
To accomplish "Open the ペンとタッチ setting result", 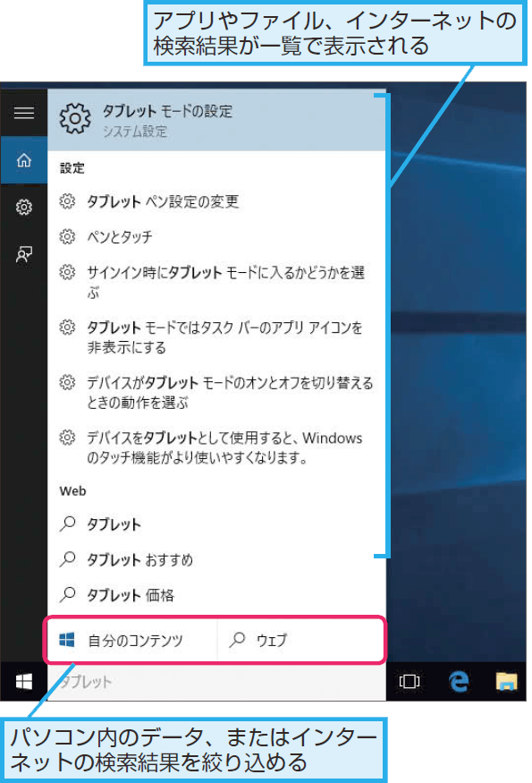I will (216, 236).
